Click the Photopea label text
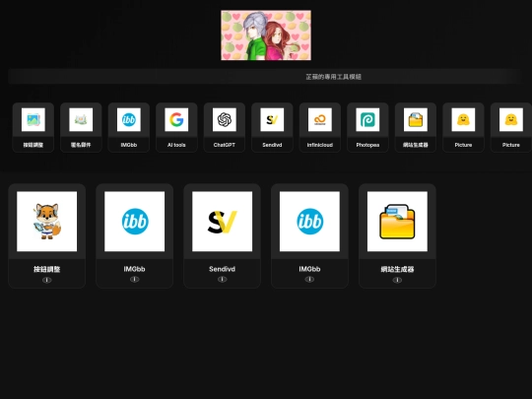Image resolution: width=532 pixels, height=399 pixels. click(367, 145)
